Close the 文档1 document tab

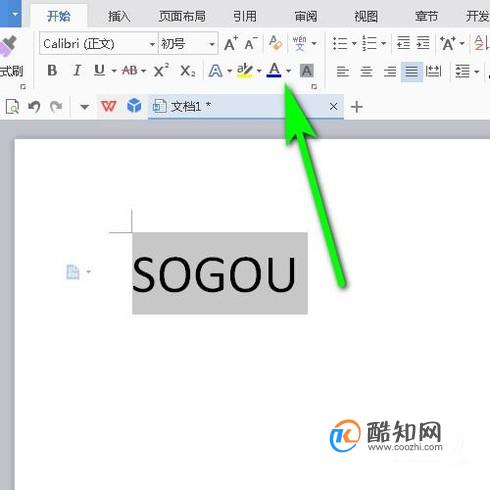click(333, 107)
